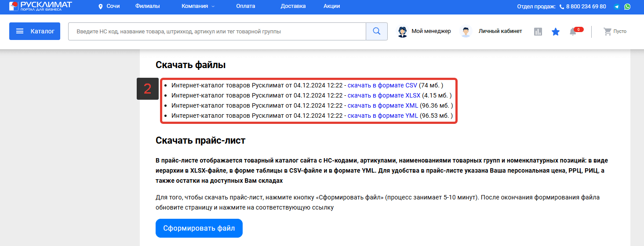Click the Rusklimat logo
This screenshot has width=644, height=246.
point(40,6)
